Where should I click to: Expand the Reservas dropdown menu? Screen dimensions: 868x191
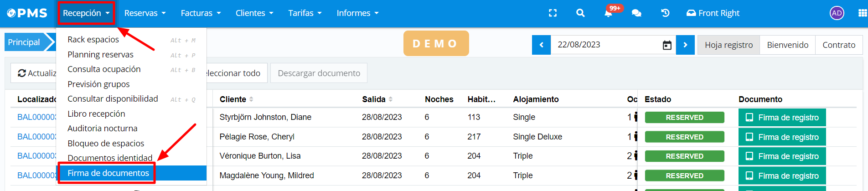pyautogui.click(x=145, y=13)
